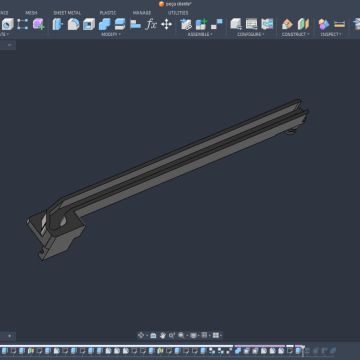
Task: Select the Press Pull tool
Action: click(x=57, y=24)
